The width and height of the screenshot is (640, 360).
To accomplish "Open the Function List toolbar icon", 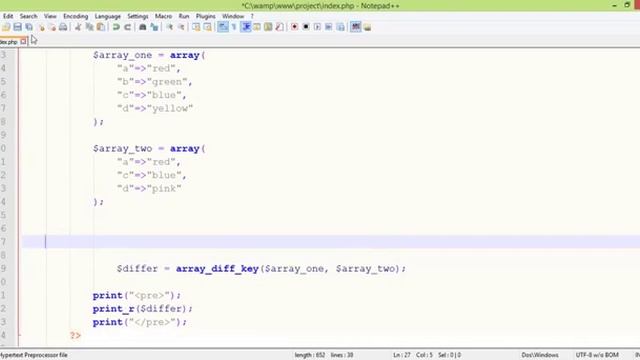I will point(280,27).
